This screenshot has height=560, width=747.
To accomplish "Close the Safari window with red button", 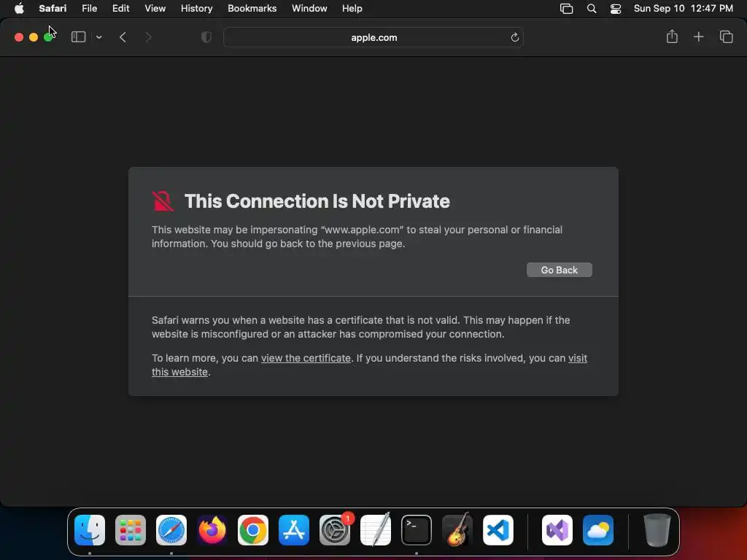I will click(x=19, y=37).
